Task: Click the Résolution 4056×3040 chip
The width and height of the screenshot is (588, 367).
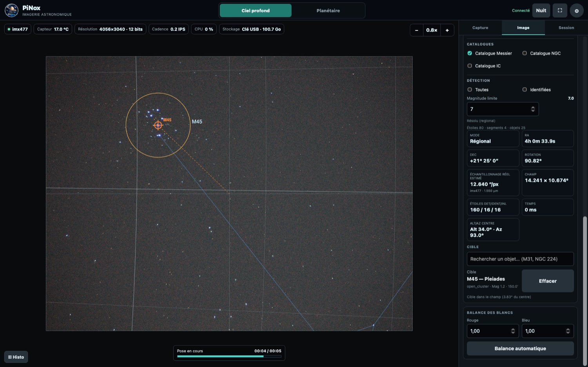Action: tap(110, 29)
